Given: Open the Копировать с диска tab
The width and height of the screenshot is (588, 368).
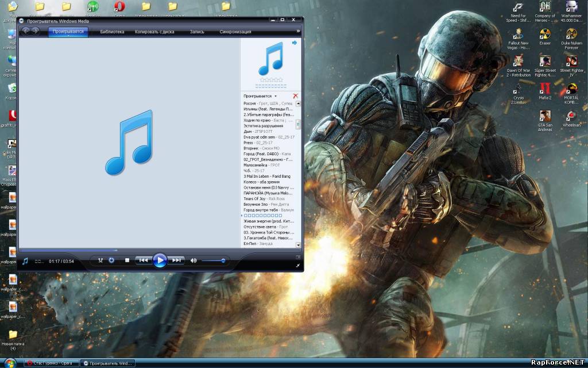Looking at the screenshot, I should tap(154, 32).
